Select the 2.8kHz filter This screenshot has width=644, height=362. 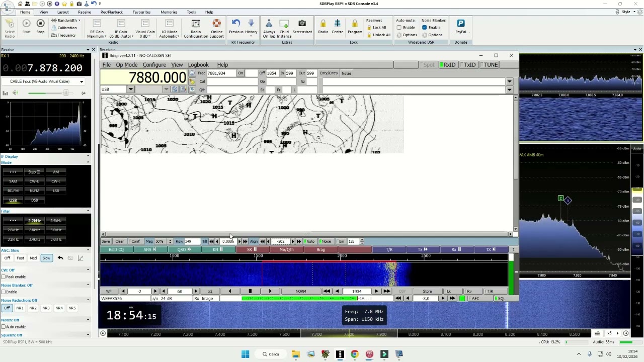34,230
